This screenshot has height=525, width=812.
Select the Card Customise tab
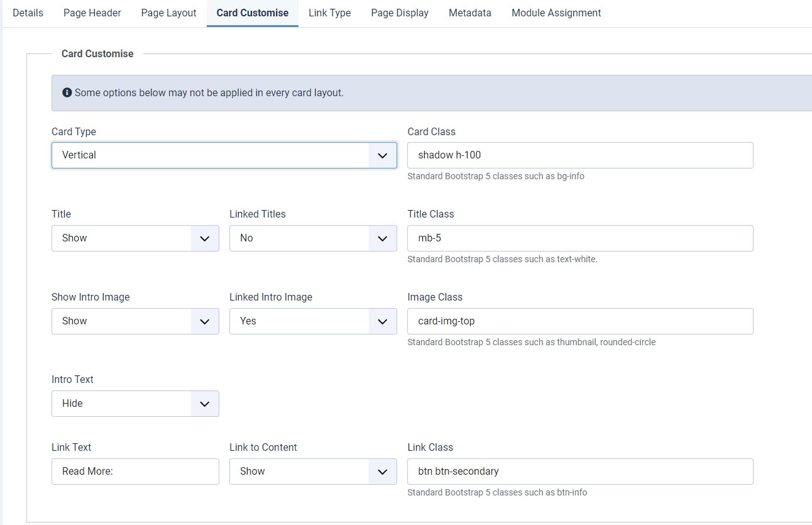pos(253,13)
